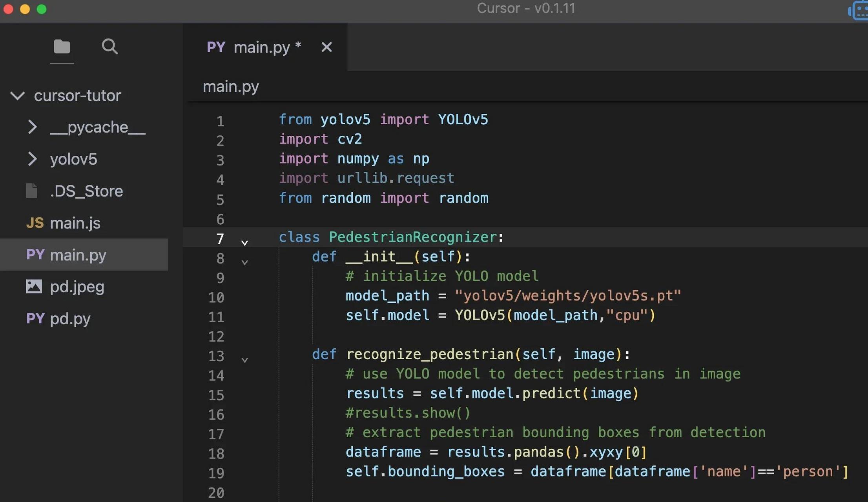Screen dimensions: 868x502
Task: Fold recognize_pedestrian method at line 13
Action: [244, 360]
